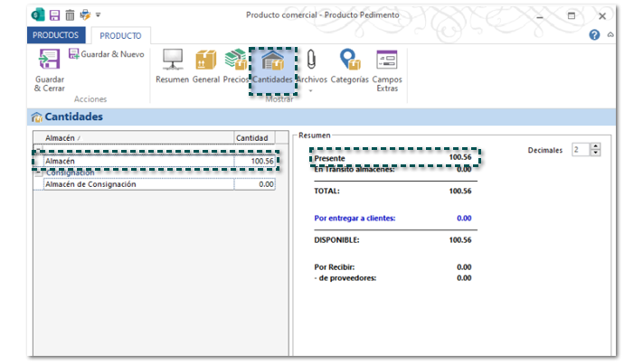Click the Cantidad column header
The image size is (624, 364).
(x=252, y=137)
